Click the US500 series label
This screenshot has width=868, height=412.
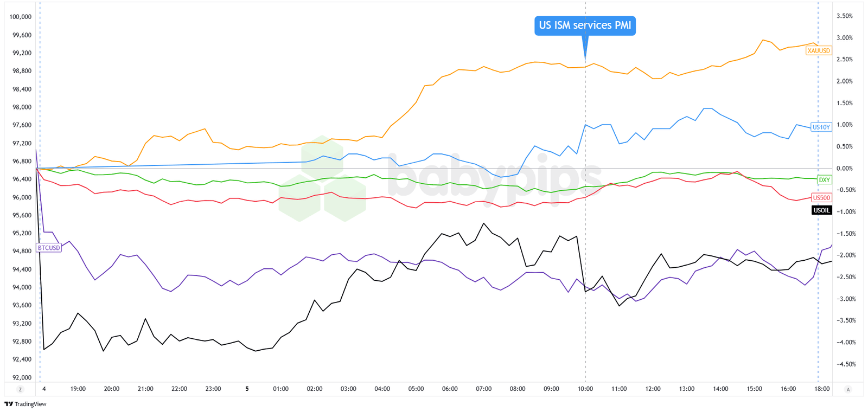click(821, 198)
